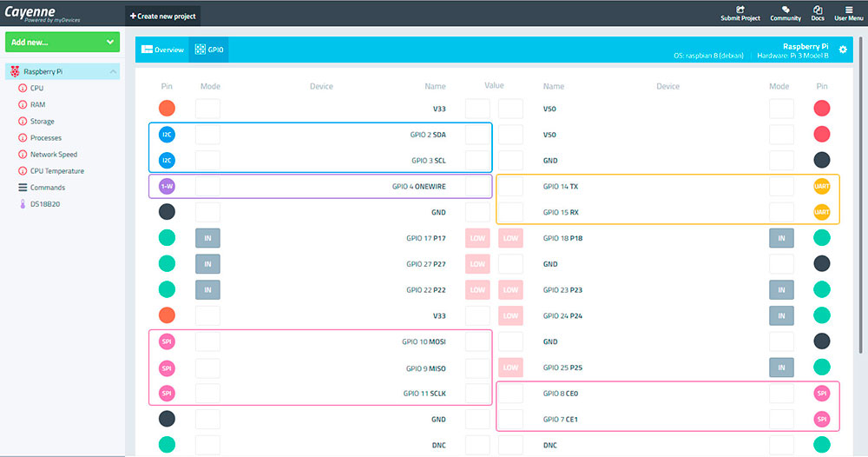Open the Docs icon in header
Viewport: 868px width, 457px height.
(818, 10)
